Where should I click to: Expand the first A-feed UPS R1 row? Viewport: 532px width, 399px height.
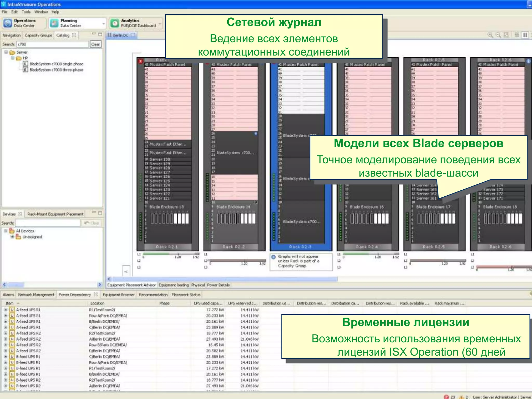point(5,310)
